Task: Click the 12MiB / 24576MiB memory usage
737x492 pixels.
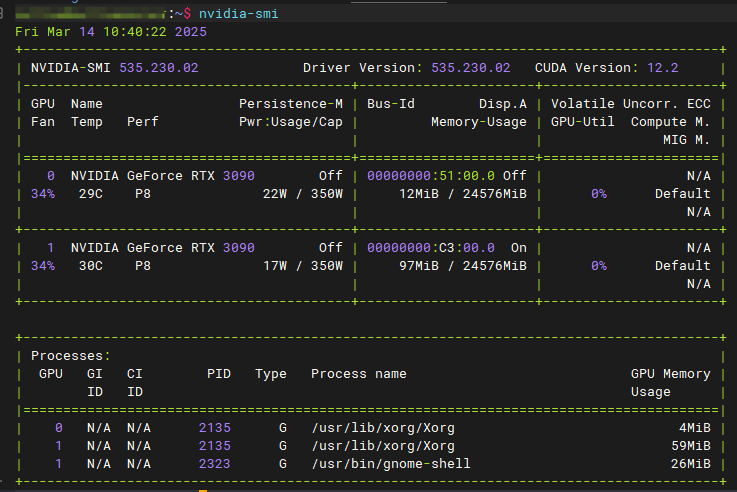Action: coord(463,194)
